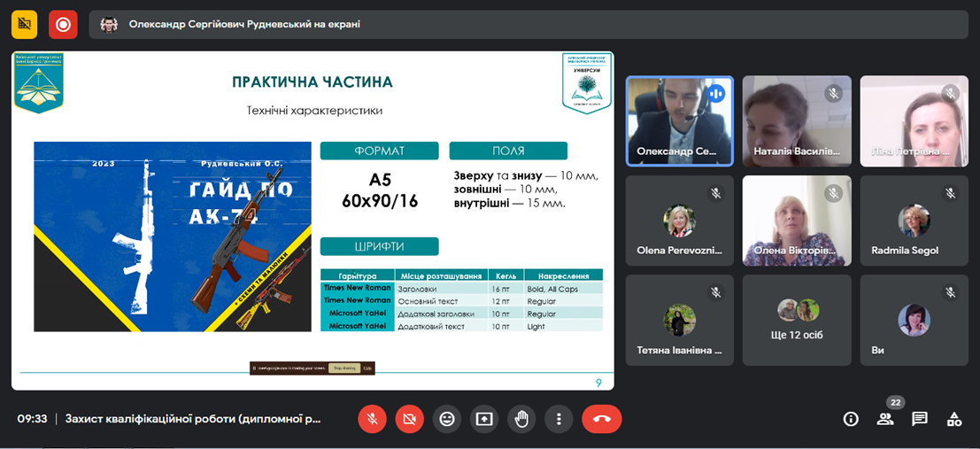Click the red leave call button
Image resolution: width=980 pixels, height=449 pixels.
tap(602, 419)
